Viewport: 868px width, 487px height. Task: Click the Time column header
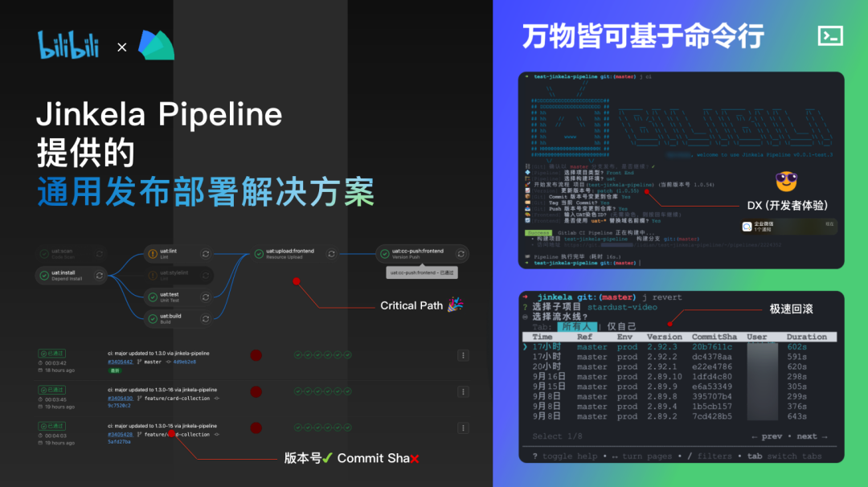point(542,337)
